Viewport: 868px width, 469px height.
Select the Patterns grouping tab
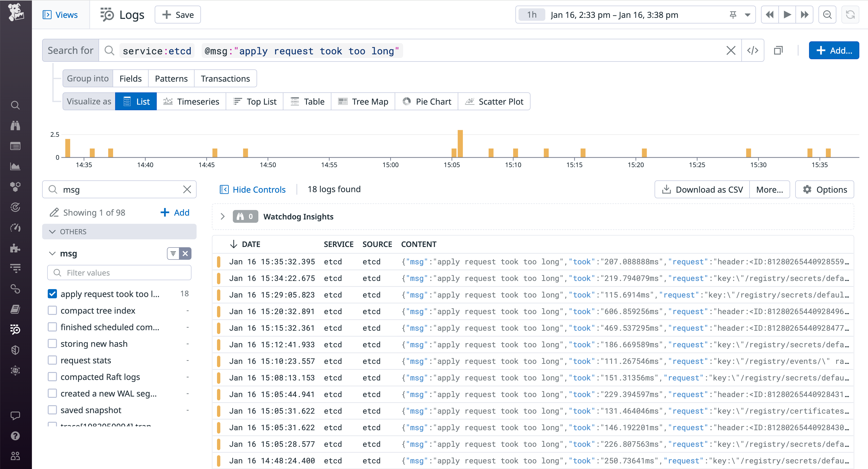tap(171, 78)
